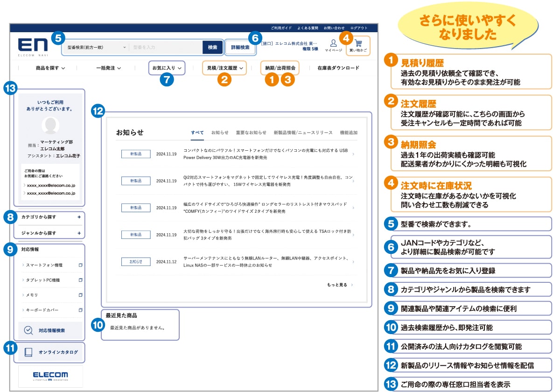Switch to the 重要なお知らせ tab
The height and width of the screenshot is (392, 560).
tap(251, 133)
